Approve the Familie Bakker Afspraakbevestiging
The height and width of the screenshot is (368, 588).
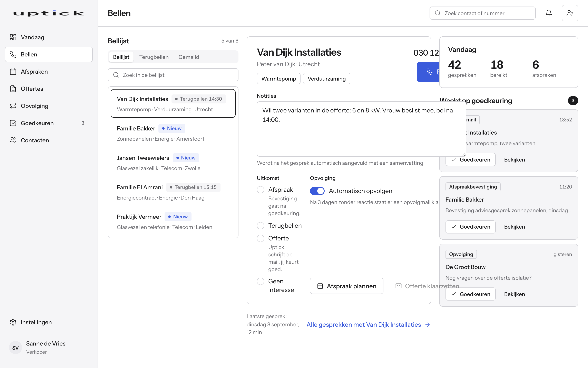coord(470,227)
